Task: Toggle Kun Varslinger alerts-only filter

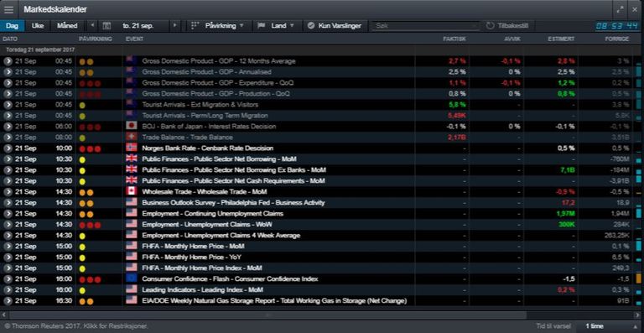Action: pyautogui.click(x=335, y=26)
